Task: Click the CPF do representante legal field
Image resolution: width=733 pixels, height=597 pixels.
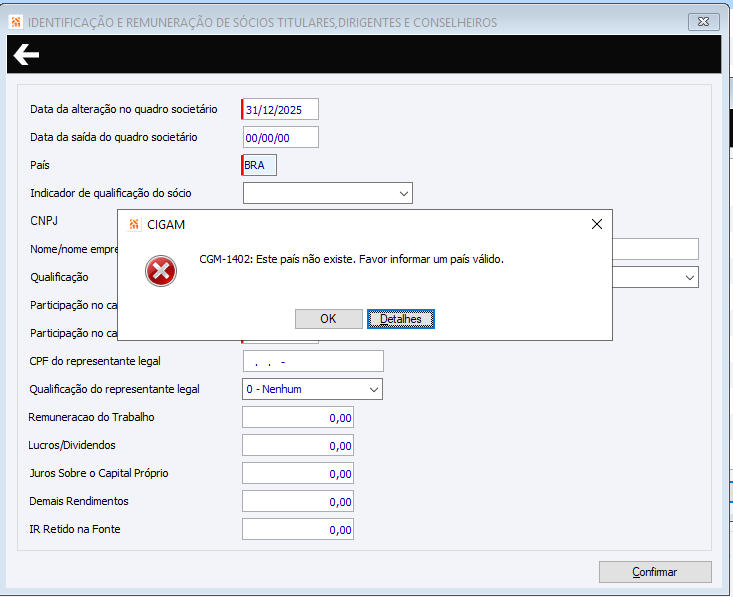Action: point(313,361)
